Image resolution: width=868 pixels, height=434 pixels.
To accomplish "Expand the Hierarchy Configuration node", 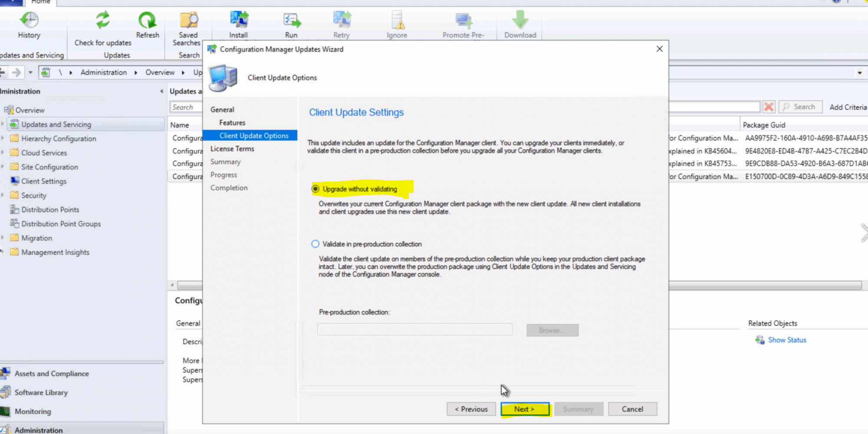I will 3,139.
